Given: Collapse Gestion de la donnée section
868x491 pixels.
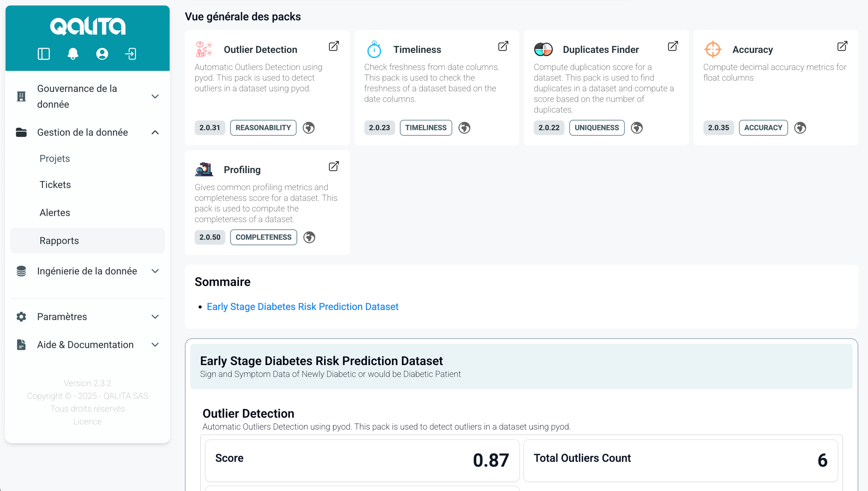Looking at the screenshot, I should (x=155, y=132).
